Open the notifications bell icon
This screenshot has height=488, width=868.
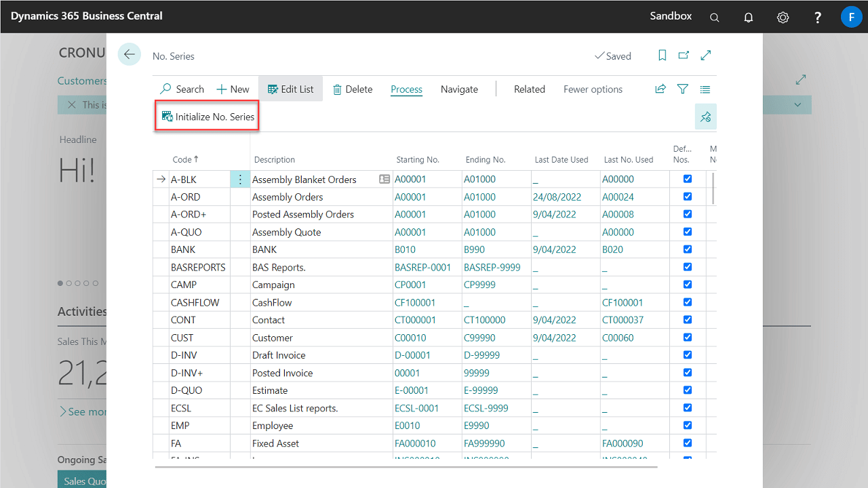pos(749,17)
